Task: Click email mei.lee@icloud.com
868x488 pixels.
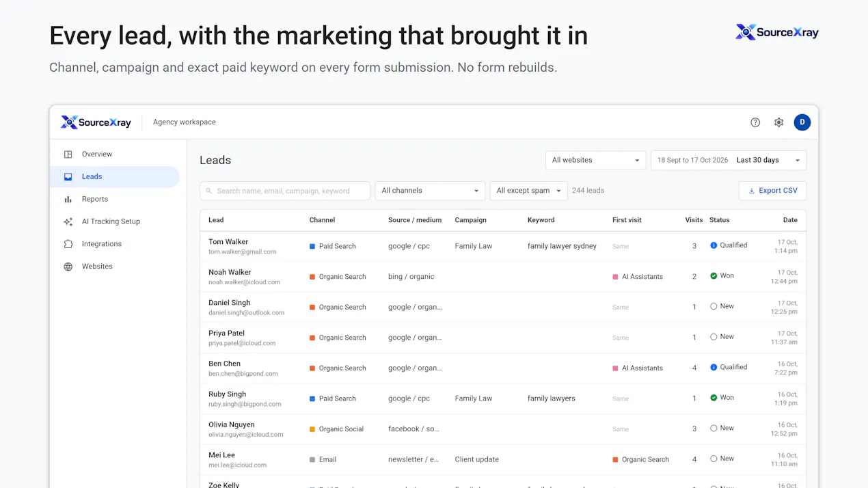Action: tap(237, 465)
